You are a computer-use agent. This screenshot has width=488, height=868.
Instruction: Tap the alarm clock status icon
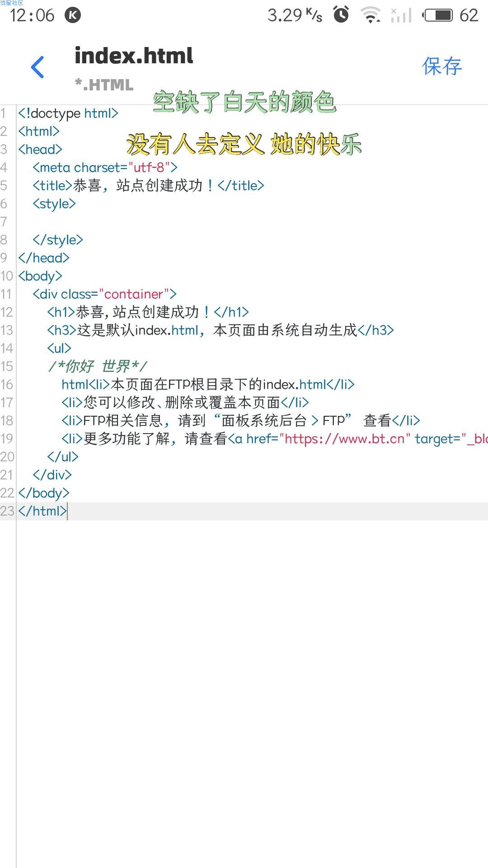click(341, 15)
